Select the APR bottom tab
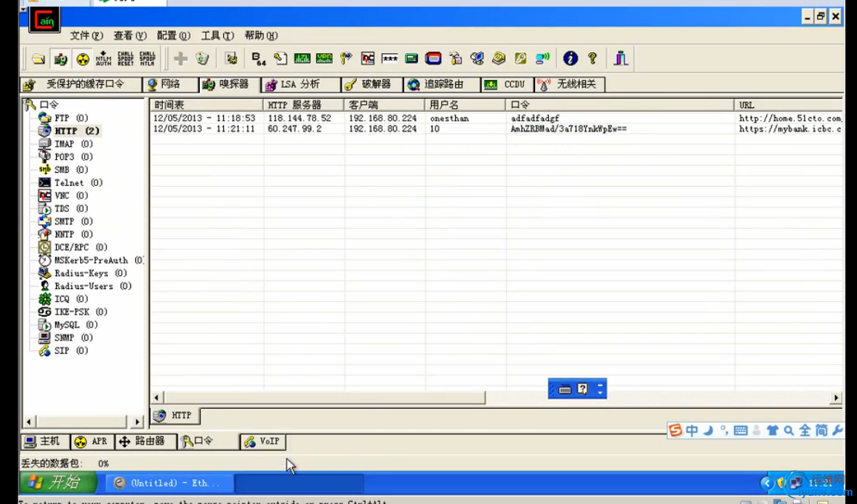Image resolution: width=857 pixels, height=504 pixels. (x=92, y=442)
